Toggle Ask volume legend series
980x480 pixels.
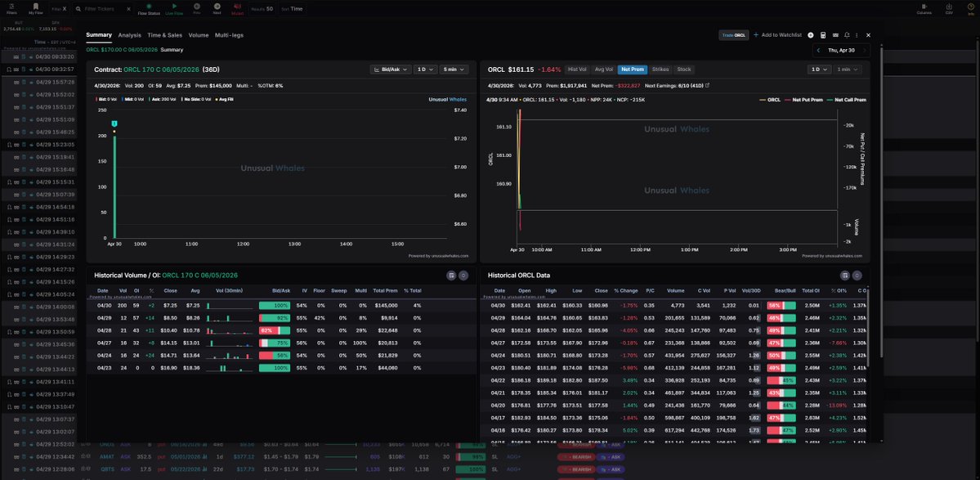pos(161,99)
